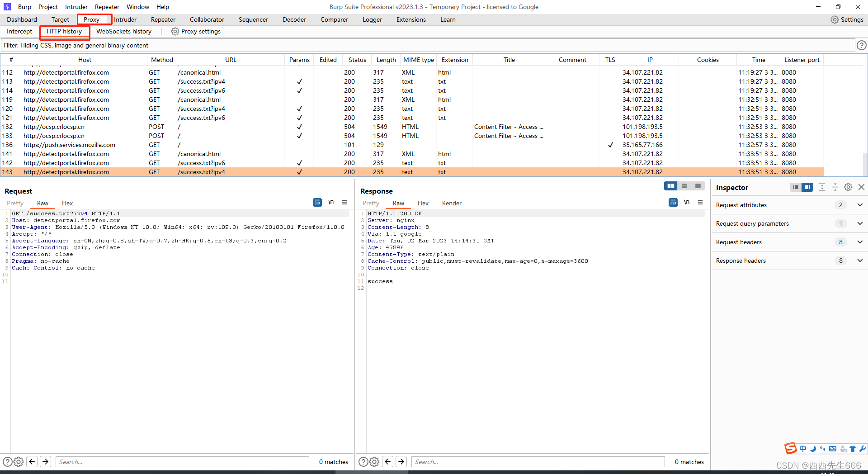
Task: Toggle non-printable characters \n in Response panel
Action: point(687,202)
